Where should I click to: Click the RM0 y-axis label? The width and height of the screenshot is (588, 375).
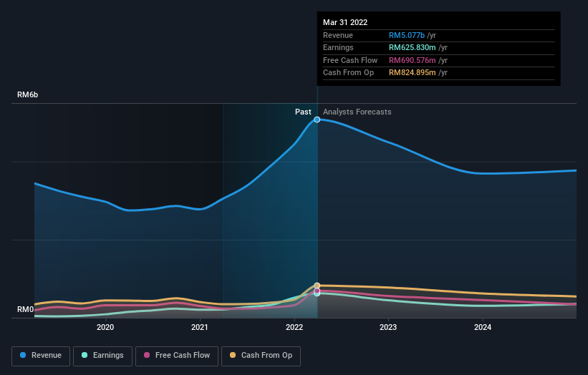pos(26,309)
